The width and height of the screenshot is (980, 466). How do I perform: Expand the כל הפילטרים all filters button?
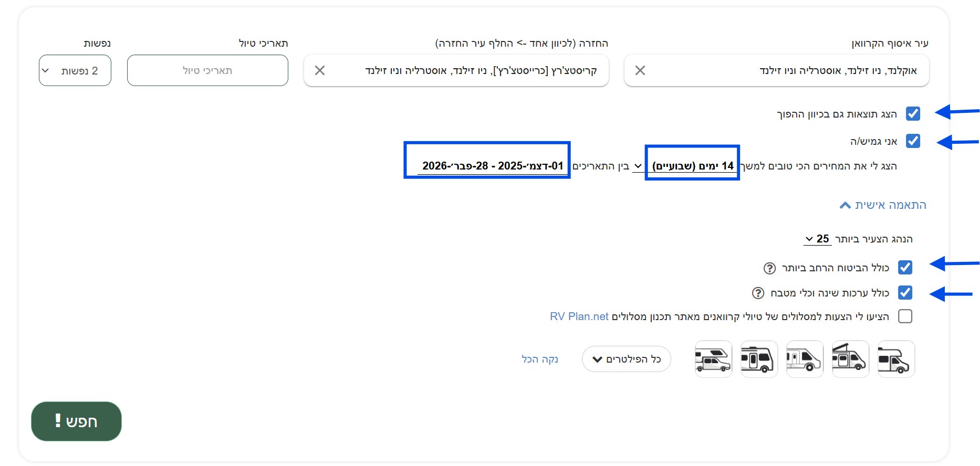(x=626, y=359)
